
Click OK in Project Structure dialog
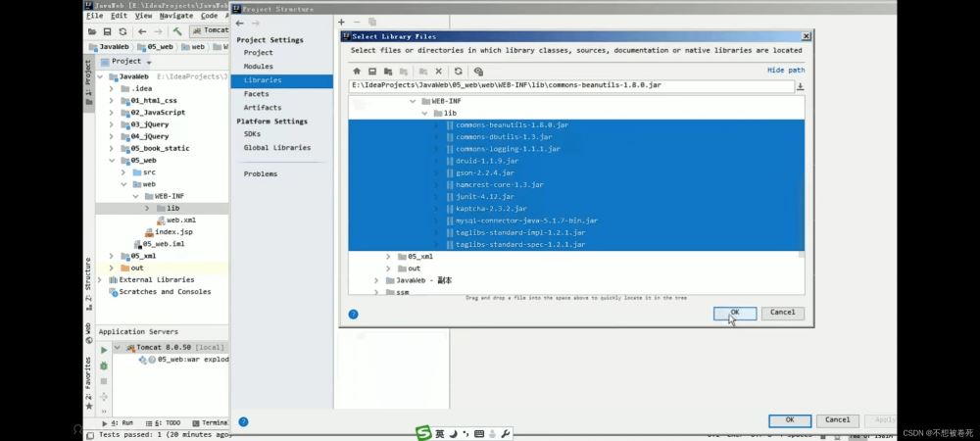790,420
